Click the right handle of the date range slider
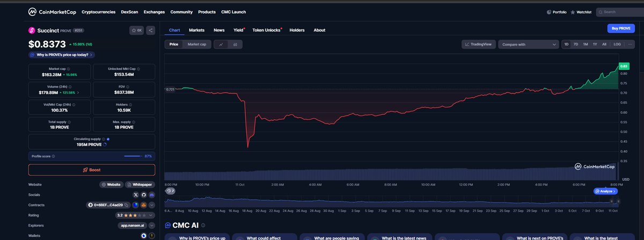Screen dimensions: 644x240 point(618,201)
